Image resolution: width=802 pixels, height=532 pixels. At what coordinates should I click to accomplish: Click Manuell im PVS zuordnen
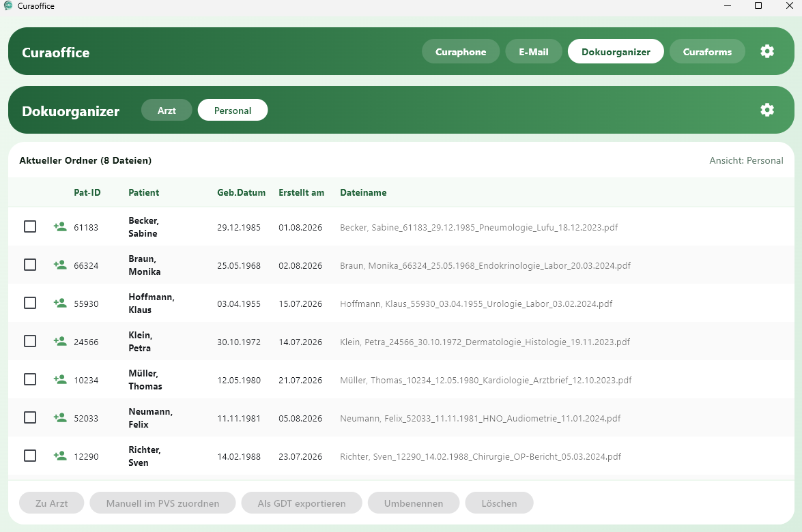[x=162, y=503]
